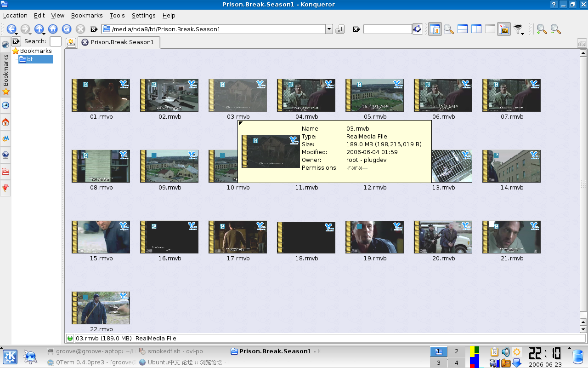Open the Help menu
588x368 pixels.
[169, 15]
